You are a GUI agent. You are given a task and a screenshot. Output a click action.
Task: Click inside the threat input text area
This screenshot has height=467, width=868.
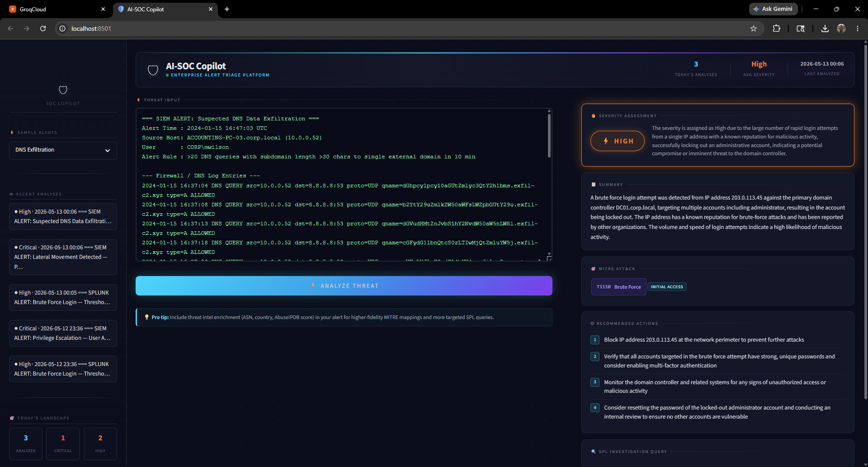(341, 185)
